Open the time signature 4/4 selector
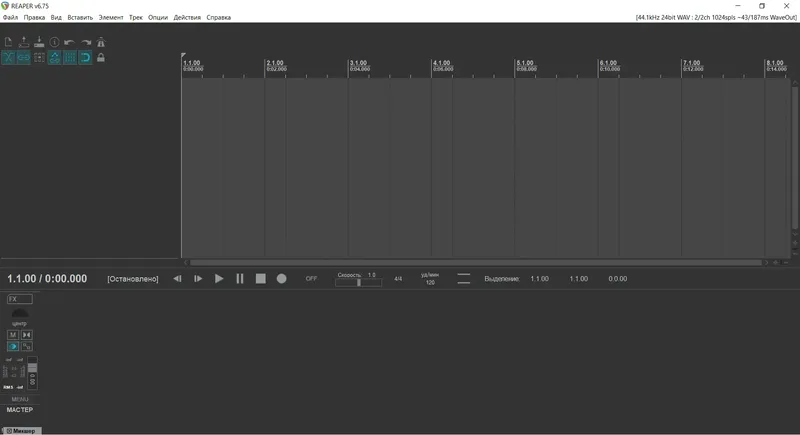 (x=398, y=279)
